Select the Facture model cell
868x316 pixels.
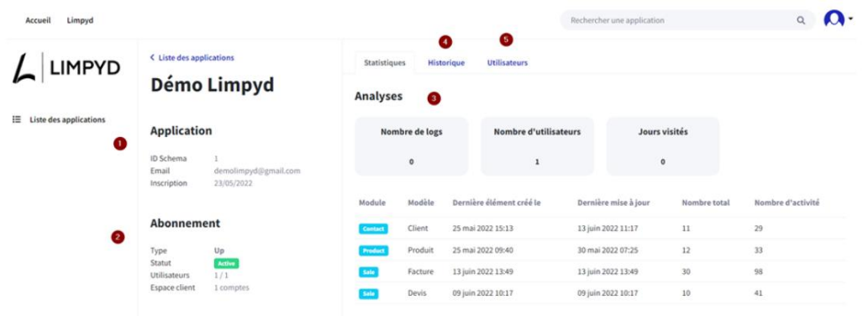420,271
